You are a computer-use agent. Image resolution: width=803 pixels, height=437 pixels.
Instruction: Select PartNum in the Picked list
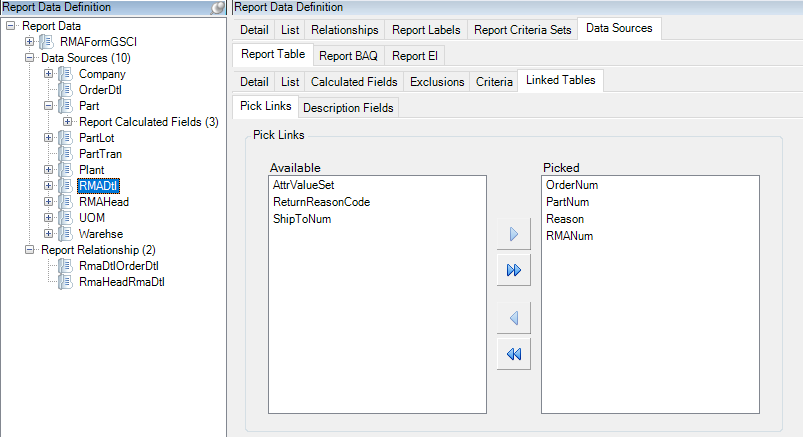pyautogui.click(x=567, y=202)
